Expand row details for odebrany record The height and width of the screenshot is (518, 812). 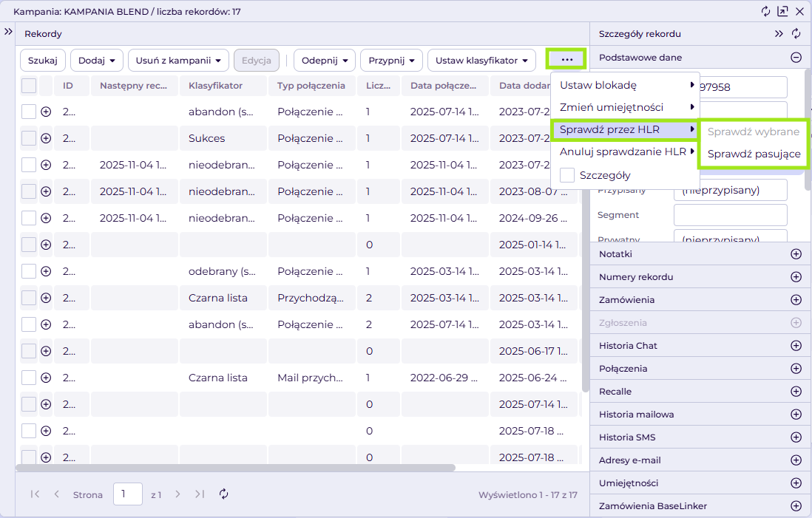[x=46, y=271]
